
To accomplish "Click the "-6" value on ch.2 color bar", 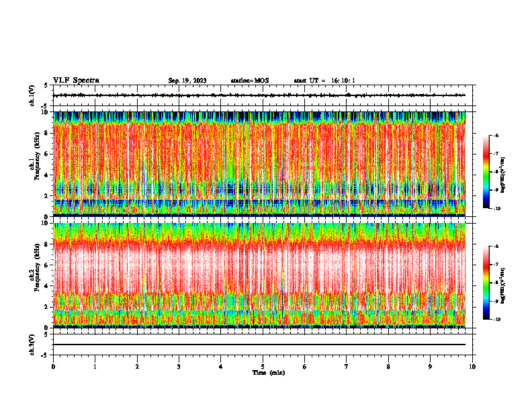I will pos(496,246).
